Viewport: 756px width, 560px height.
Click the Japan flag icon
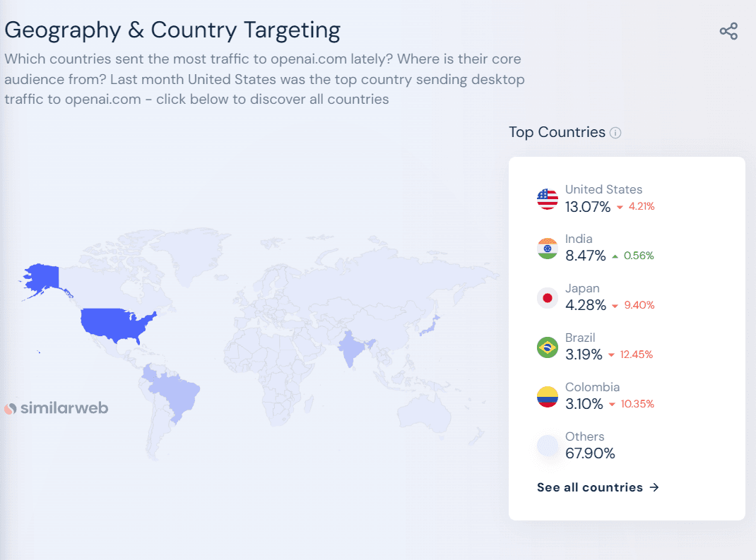tap(548, 298)
